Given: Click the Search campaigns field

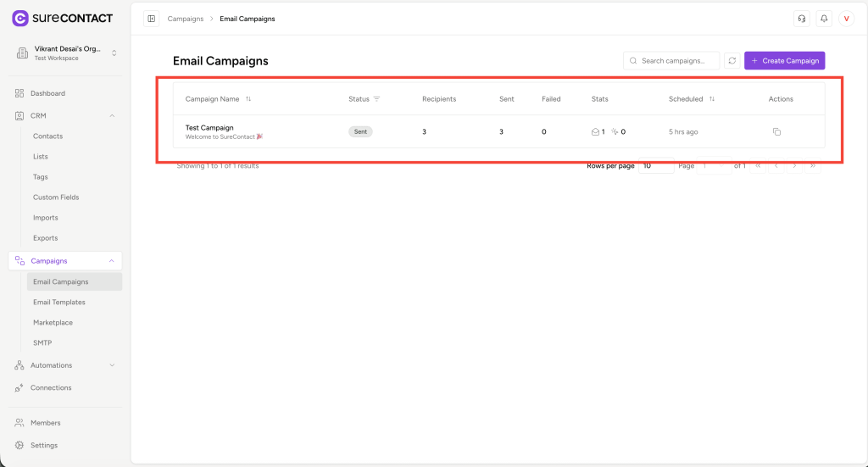Looking at the screenshot, I should [x=671, y=61].
